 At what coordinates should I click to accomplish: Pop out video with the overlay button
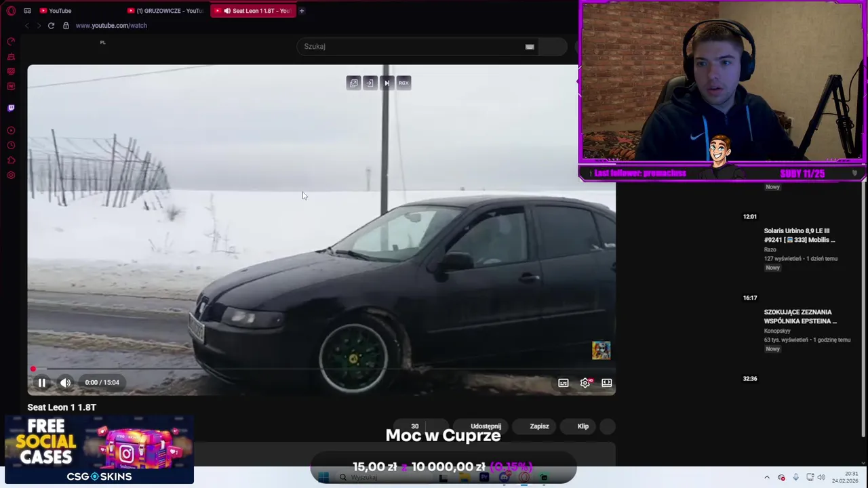click(x=353, y=83)
